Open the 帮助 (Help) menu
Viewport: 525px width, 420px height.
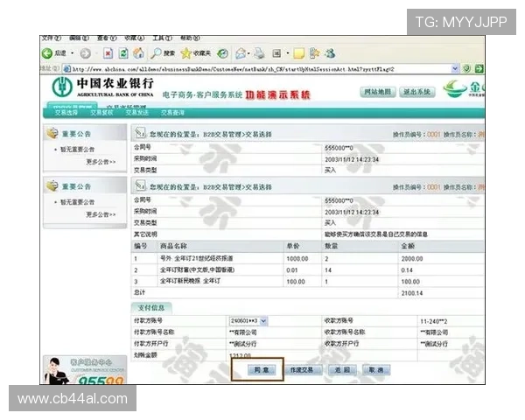190,38
